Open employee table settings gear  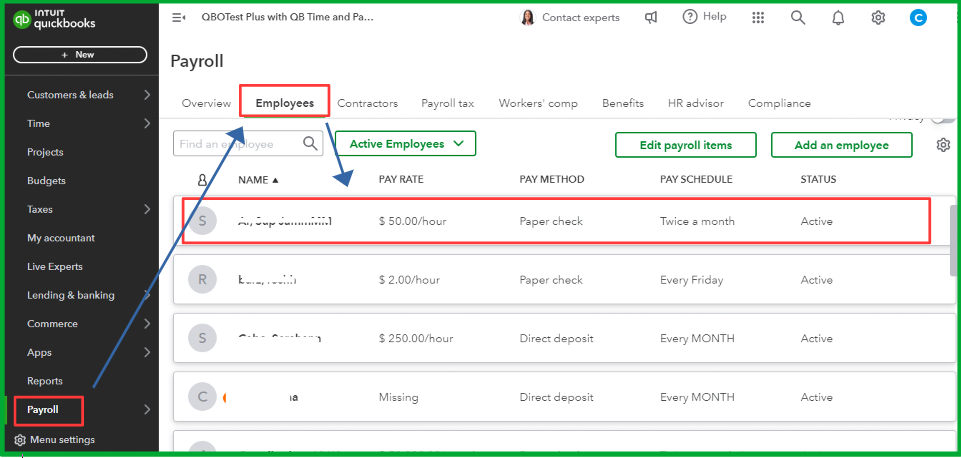pos(943,145)
